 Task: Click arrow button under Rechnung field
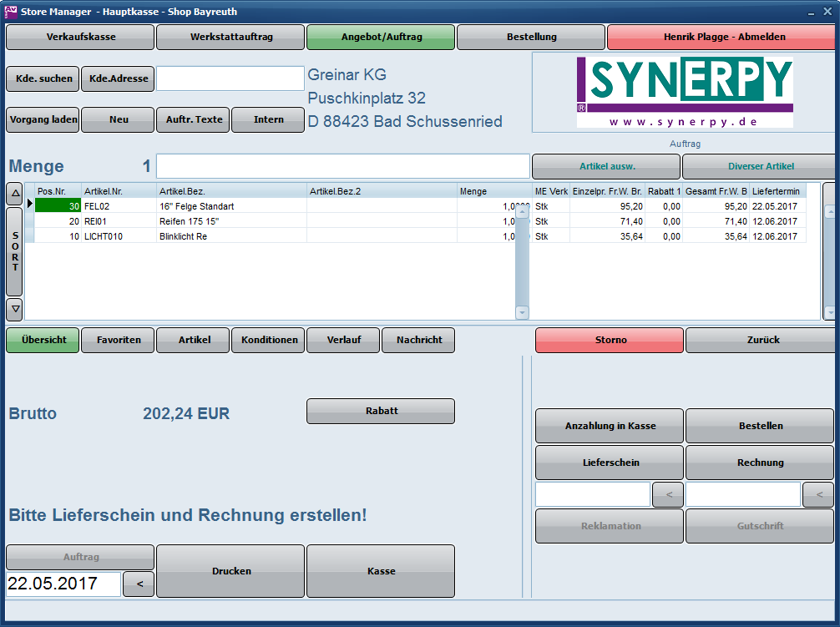[817, 494]
